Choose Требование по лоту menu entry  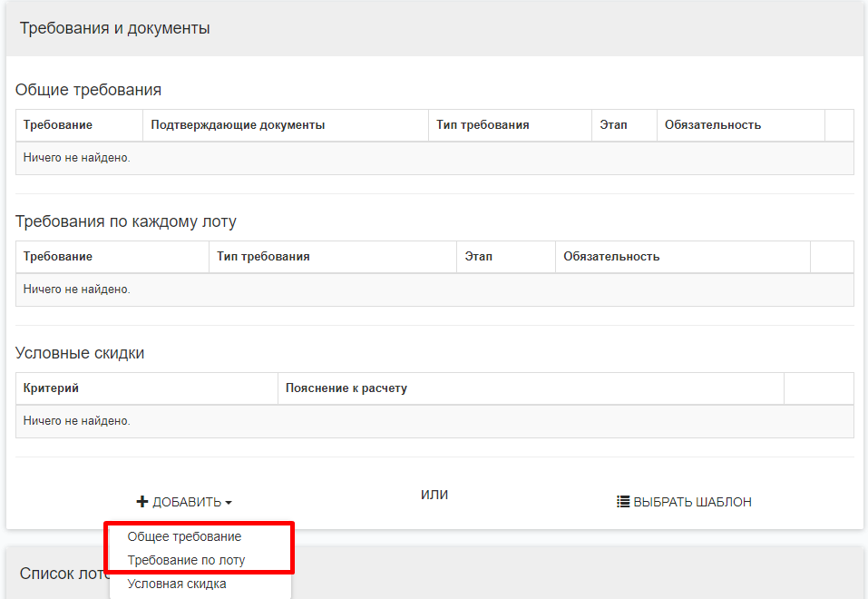click(186, 560)
